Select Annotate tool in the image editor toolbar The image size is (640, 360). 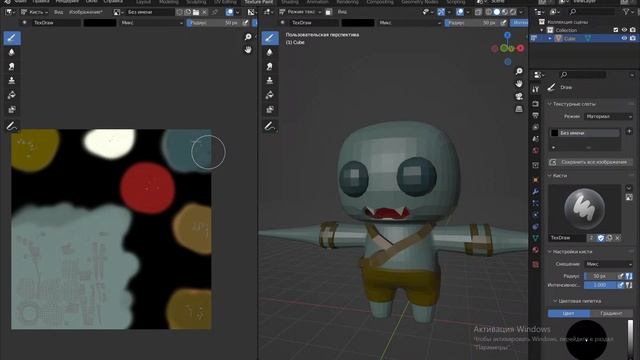pyautogui.click(x=12, y=127)
